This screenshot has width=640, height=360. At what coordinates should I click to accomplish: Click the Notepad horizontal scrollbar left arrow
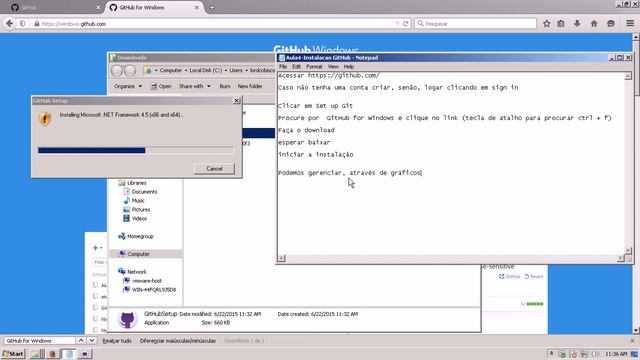[x=282, y=258]
